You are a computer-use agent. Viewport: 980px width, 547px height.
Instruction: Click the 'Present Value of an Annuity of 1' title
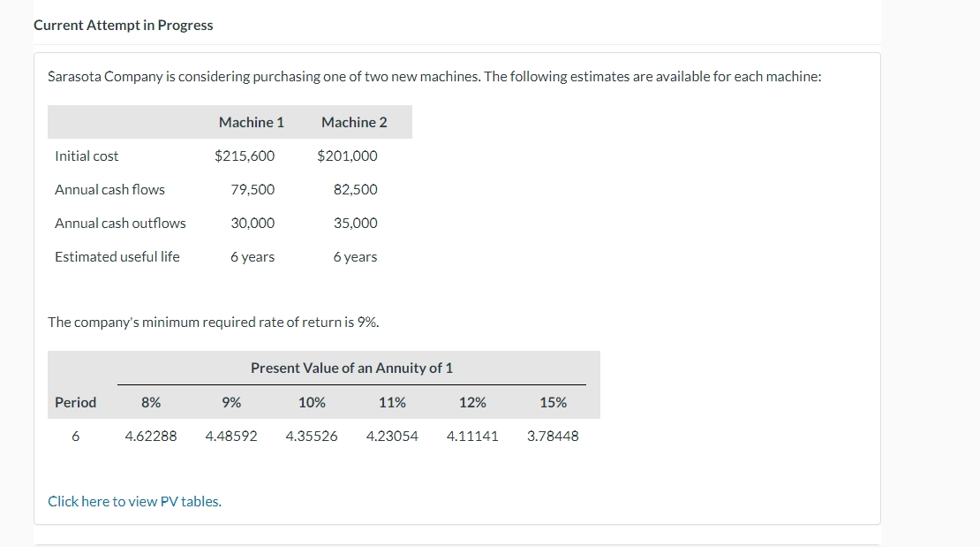(352, 368)
